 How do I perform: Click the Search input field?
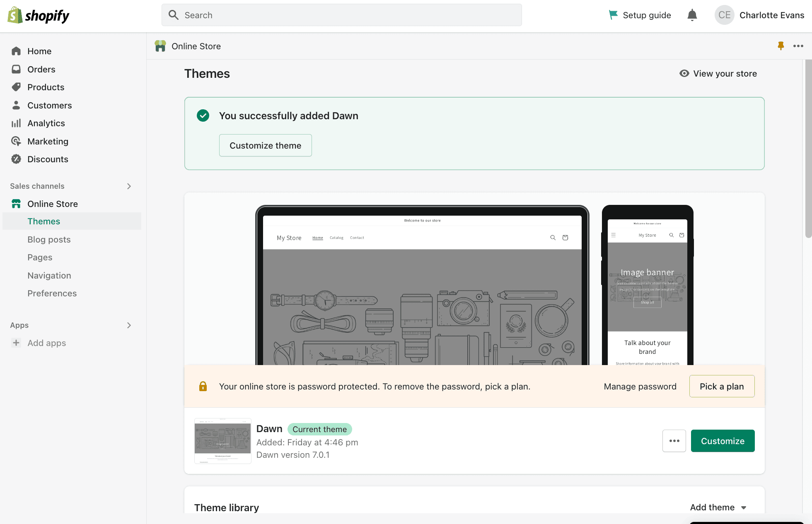pyautogui.click(x=341, y=15)
